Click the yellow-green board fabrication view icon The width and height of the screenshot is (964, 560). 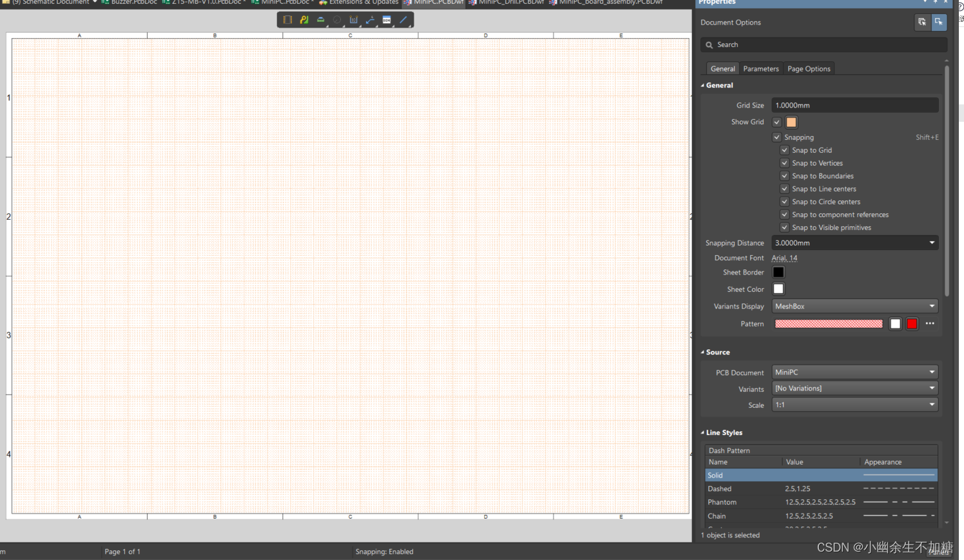point(304,20)
